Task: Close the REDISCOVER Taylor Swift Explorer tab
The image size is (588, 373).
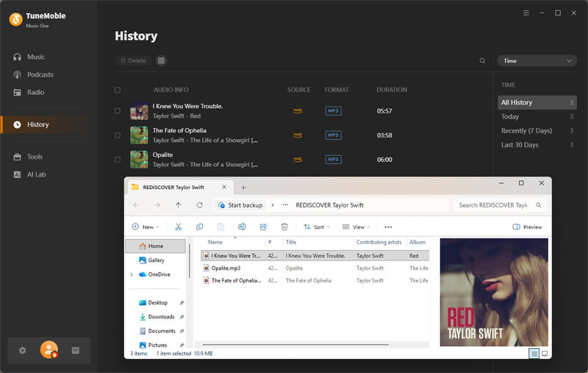Action: click(x=224, y=187)
